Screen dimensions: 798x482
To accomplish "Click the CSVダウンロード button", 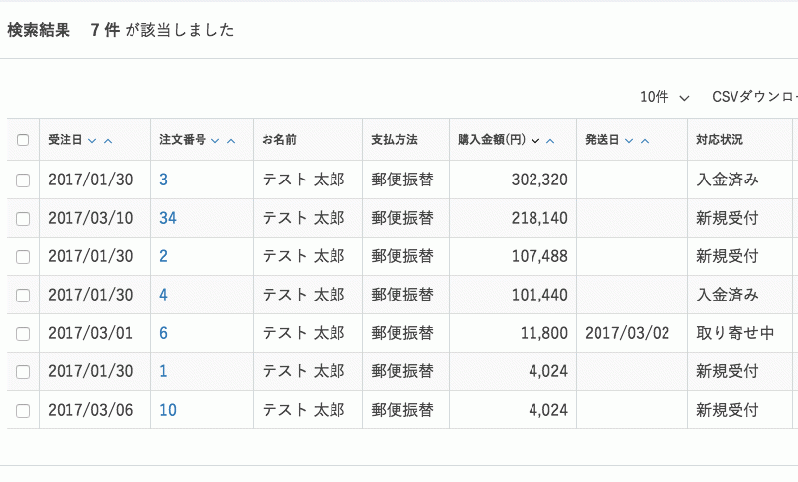I will tap(755, 97).
